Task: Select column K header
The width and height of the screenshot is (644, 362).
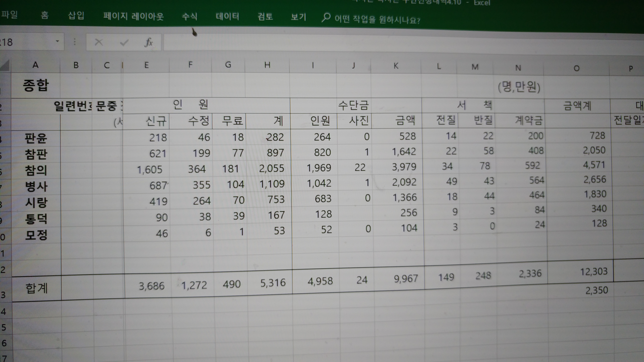Action: 396,66
